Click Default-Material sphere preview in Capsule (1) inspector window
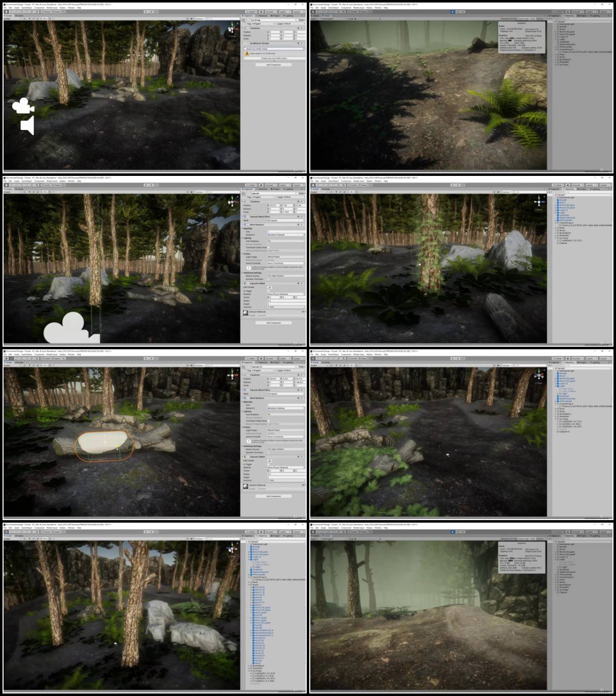Screen dimensions: 616x696 click(245, 486)
